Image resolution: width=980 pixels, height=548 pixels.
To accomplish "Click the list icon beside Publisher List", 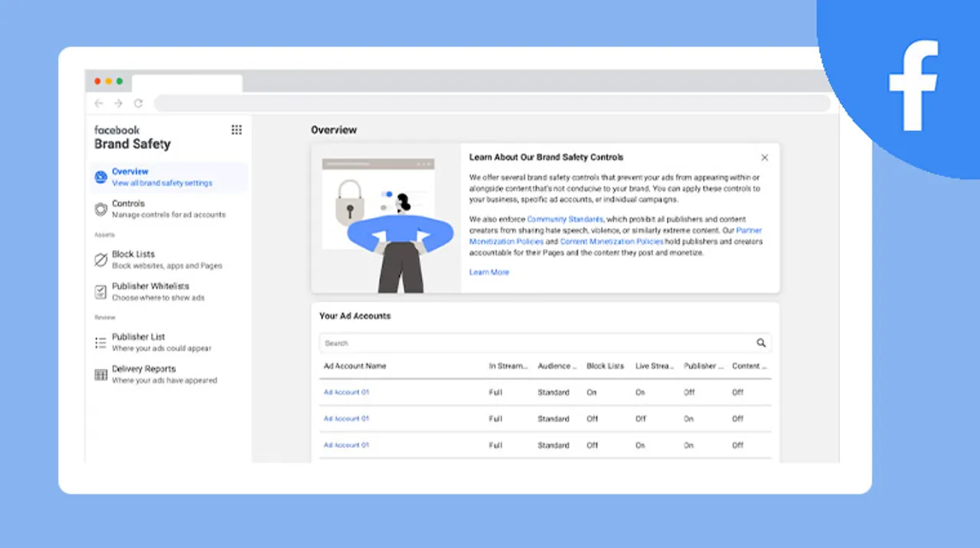I will point(101,343).
